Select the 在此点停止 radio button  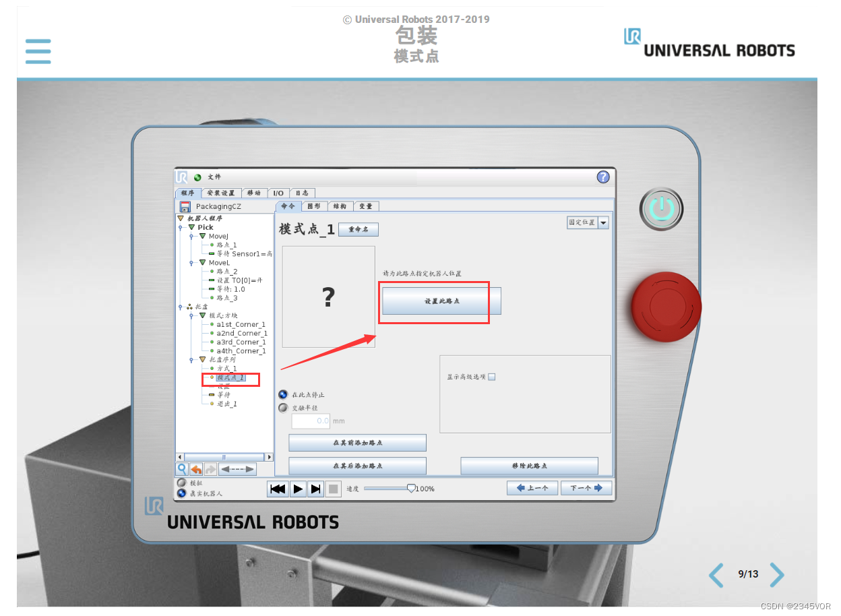tap(283, 394)
